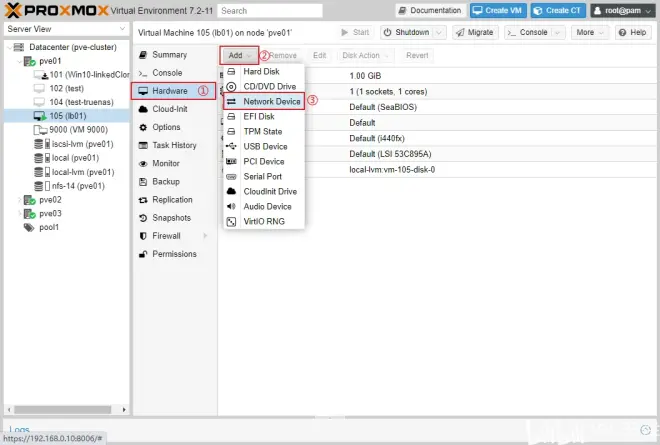The width and height of the screenshot is (660, 445).
Task: Click the Create CT button
Action: 558,11
